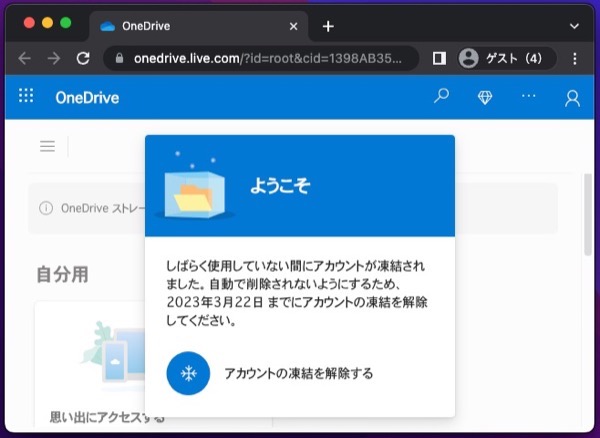600x438 pixels.
Task: Click アカウントの凍結を解除する link
Action: click(x=298, y=373)
